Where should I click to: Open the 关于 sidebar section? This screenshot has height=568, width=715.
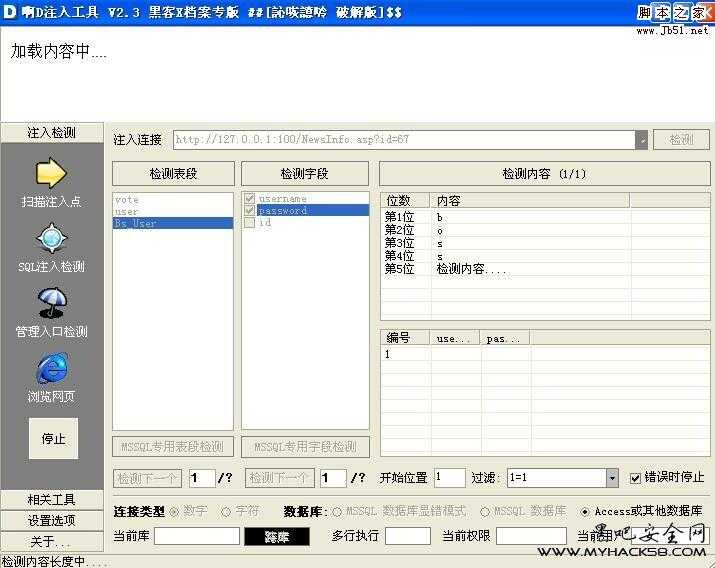[52, 542]
